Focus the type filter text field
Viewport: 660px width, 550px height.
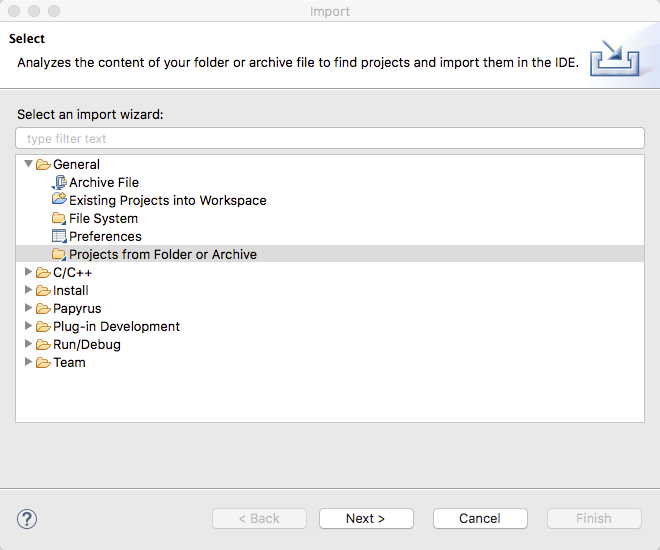tap(330, 138)
